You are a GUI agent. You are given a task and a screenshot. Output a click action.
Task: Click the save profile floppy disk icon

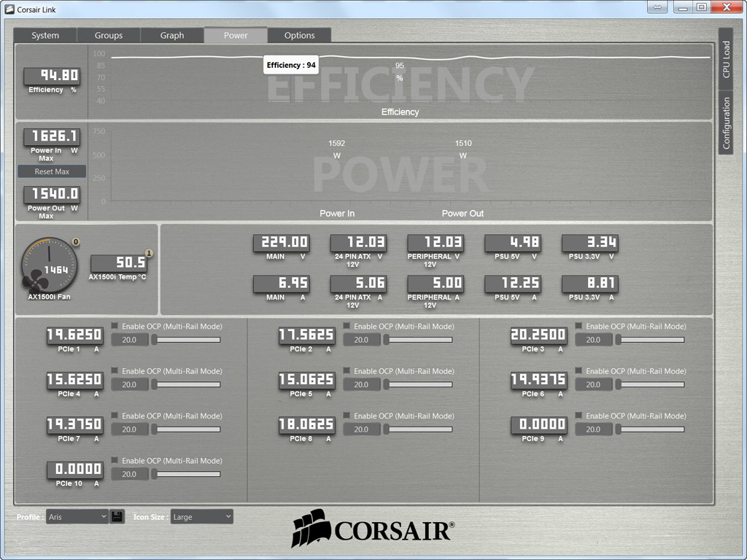pyautogui.click(x=117, y=517)
